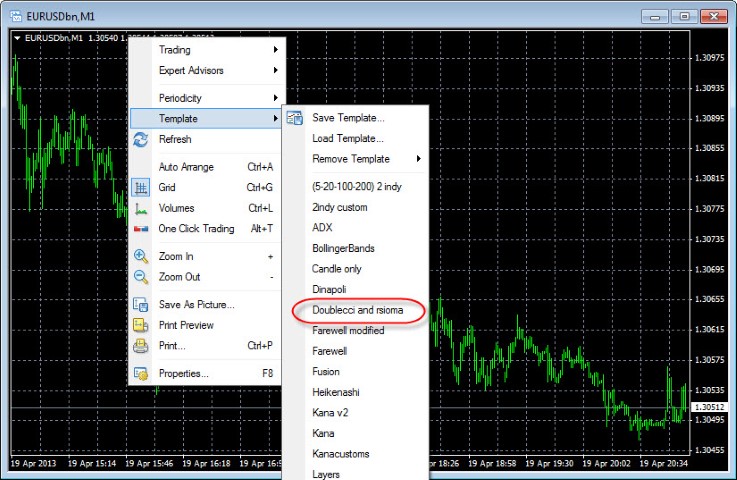737x480 pixels.
Task: Click the Save As Picture icon
Action: 141,305
